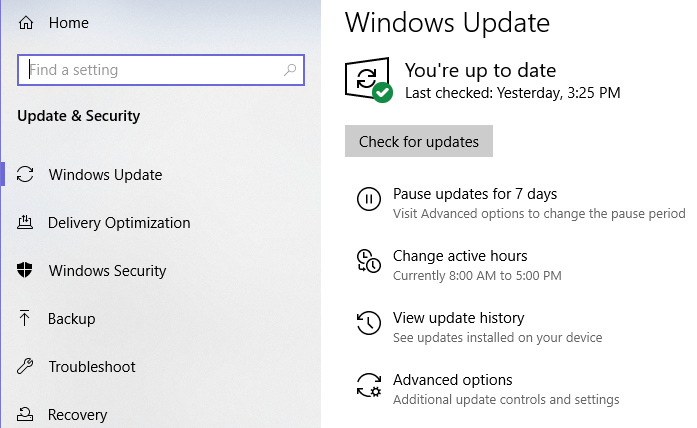This screenshot has height=428, width=697.
Task: Open View update history
Action: coord(459,318)
